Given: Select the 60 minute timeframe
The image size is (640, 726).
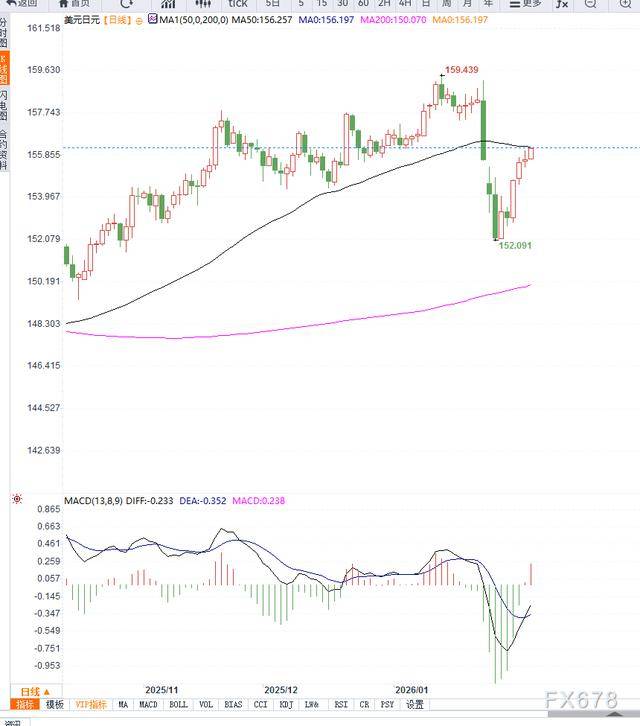Looking at the screenshot, I should [364, 3].
